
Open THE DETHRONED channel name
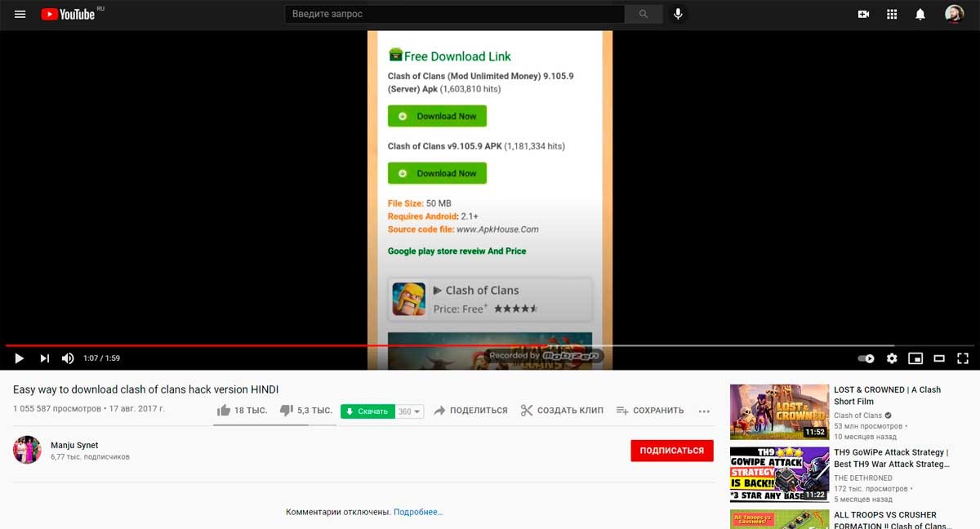coord(863,478)
